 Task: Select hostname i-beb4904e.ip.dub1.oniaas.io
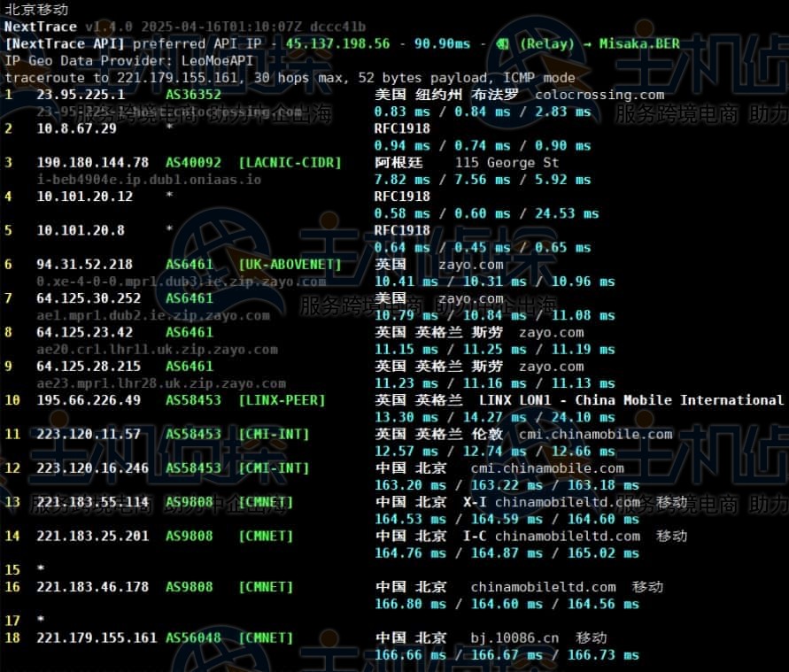[x=149, y=180]
